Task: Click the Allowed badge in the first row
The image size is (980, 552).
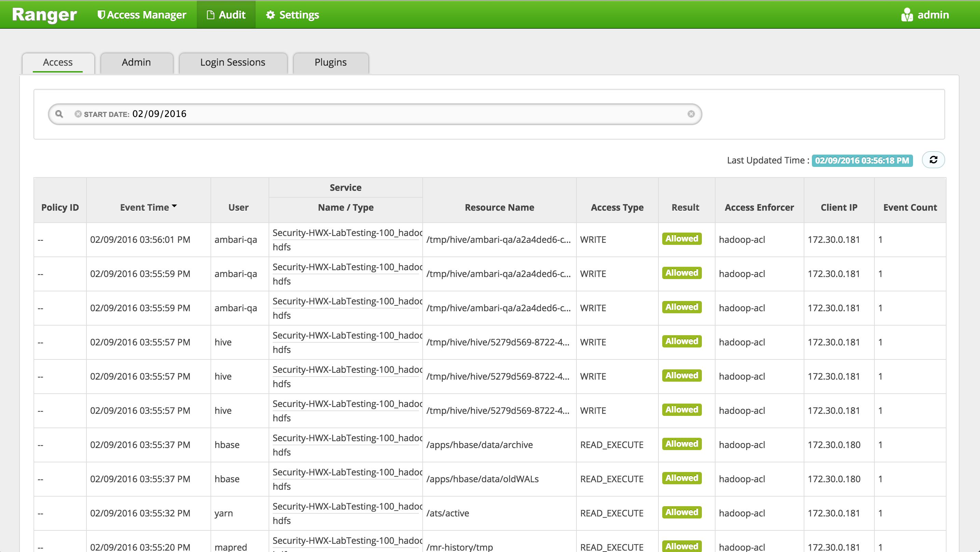Action: point(681,239)
